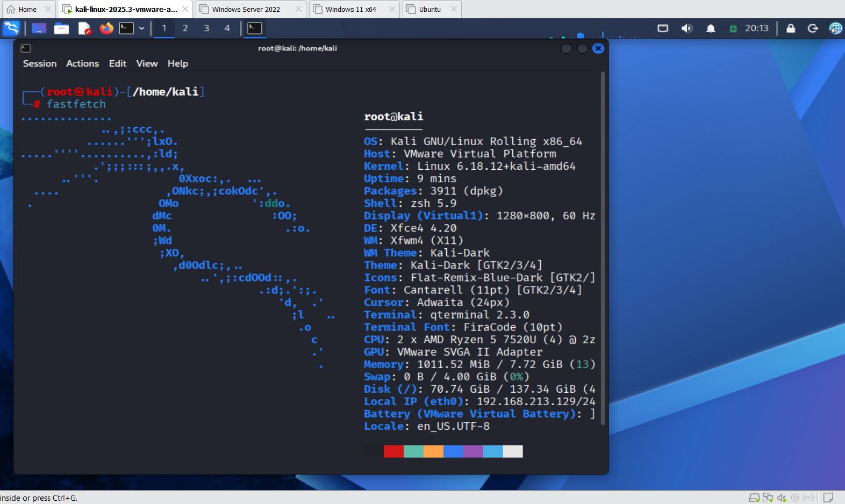Click the VMware hard disk status icon
Image resolution: width=845 pixels, height=504 pixels.
point(755,498)
